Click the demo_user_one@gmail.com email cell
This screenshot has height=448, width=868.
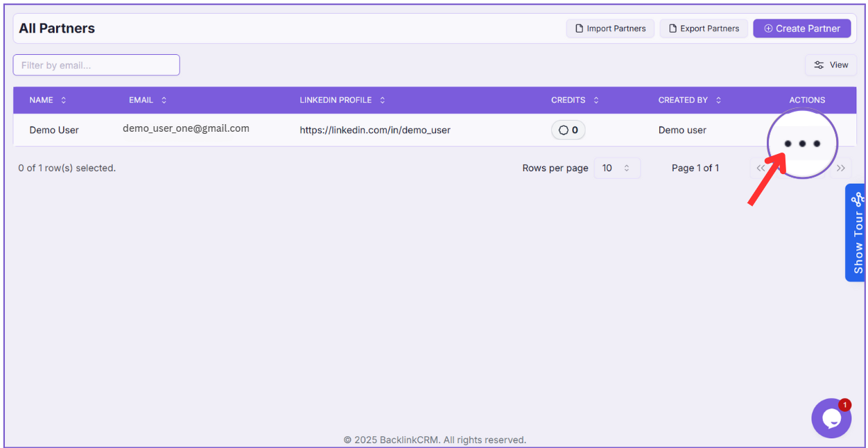pos(186,128)
